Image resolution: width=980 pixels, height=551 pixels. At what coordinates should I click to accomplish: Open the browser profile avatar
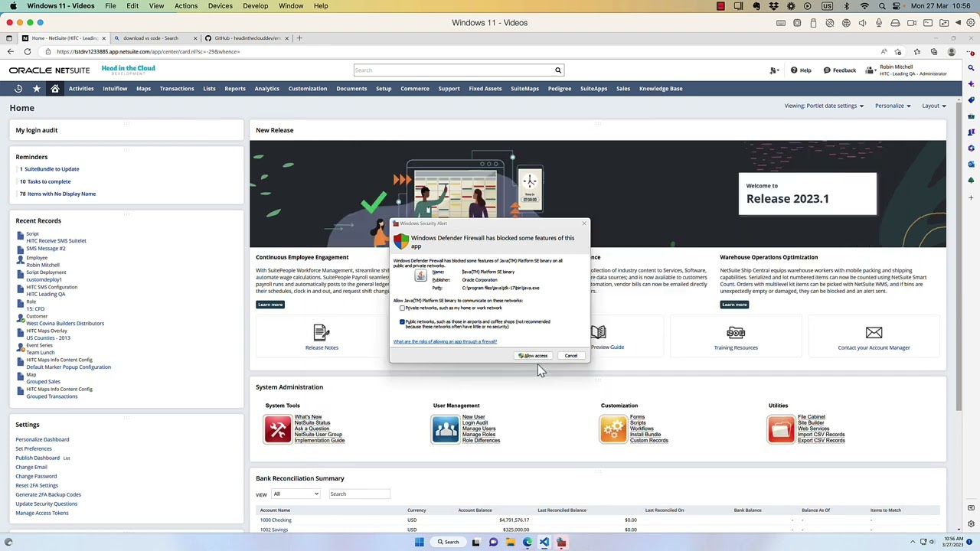952,52
